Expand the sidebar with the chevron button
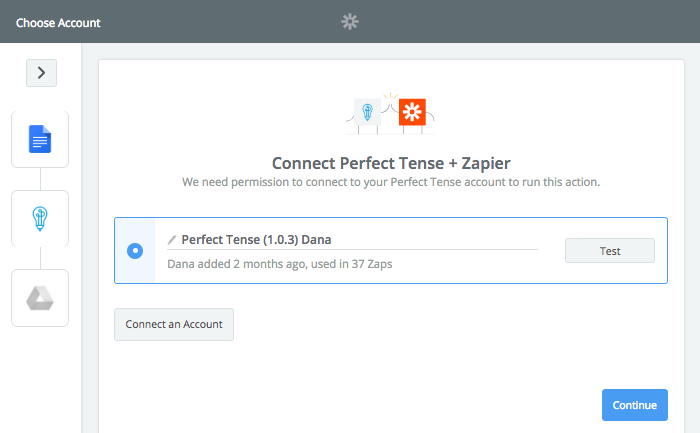The image size is (700, 433). point(42,73)
